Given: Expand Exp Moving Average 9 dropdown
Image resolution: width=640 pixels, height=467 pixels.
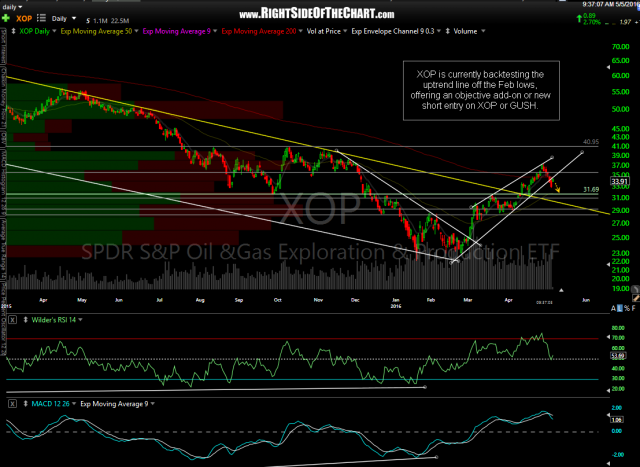Looking at the screenshot, I should pos(215,31).
